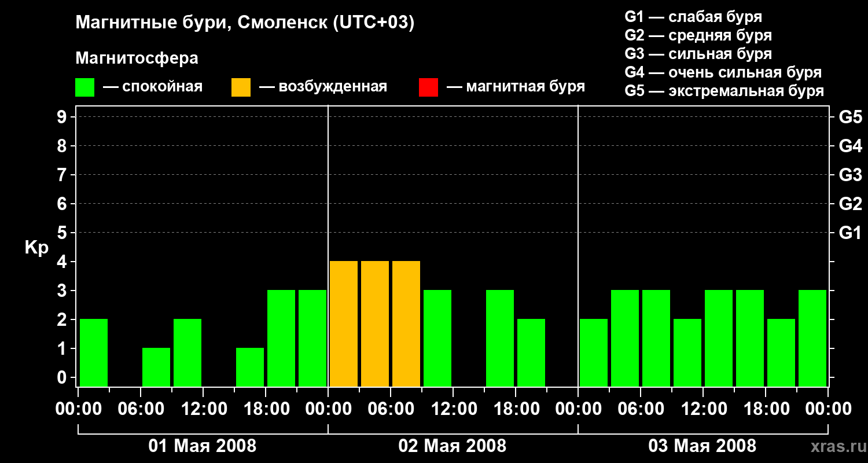
Task: Select the 18:00–21:00 bar on 02 Мая
Action: point(531,352)
